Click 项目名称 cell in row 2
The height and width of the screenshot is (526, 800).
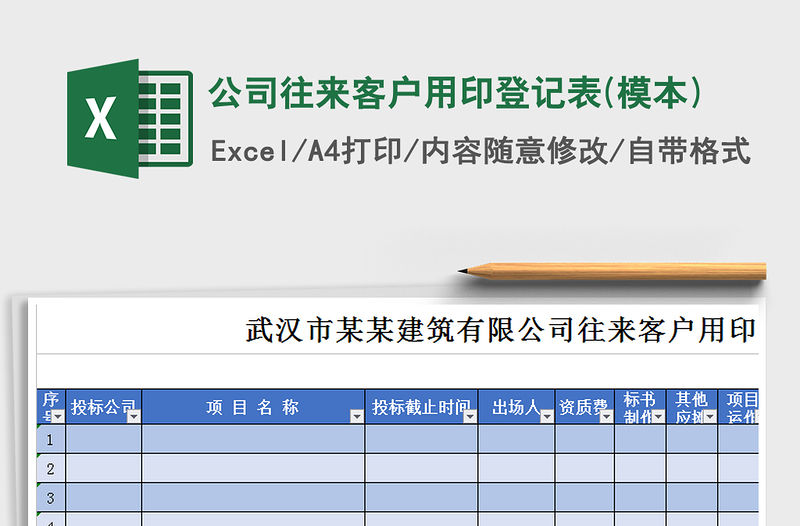coord(253,468)
